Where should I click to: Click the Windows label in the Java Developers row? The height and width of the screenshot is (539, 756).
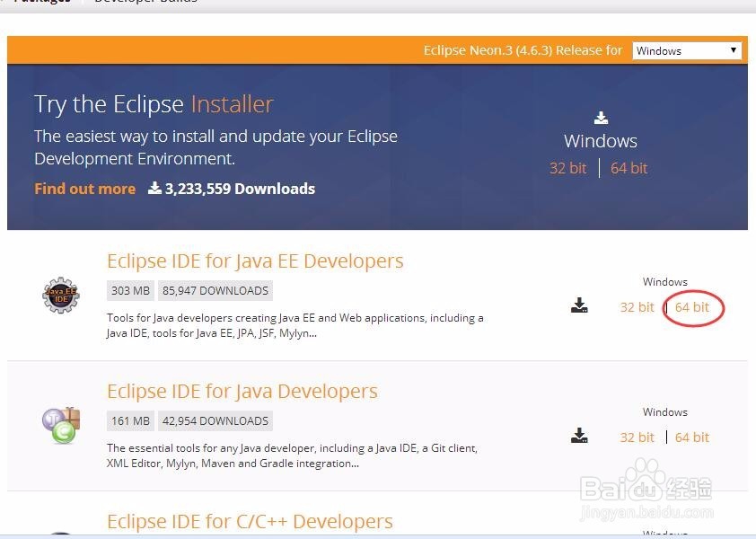[x=665, y=412]
